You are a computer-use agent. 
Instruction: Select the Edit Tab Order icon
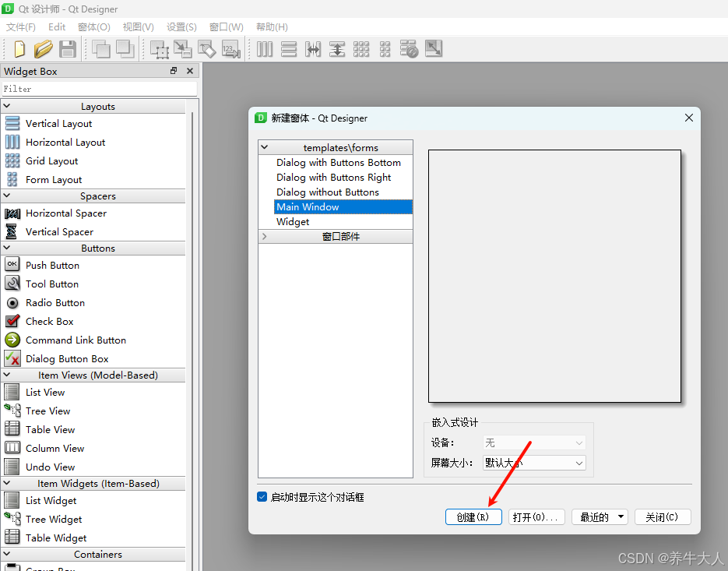(x=230, y=49)
